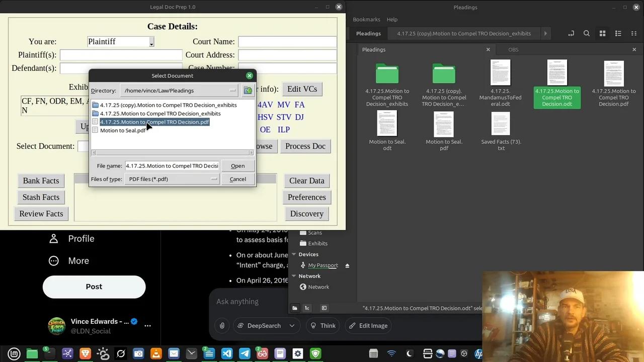
Task: Open the Help menu
Action: 392,19
